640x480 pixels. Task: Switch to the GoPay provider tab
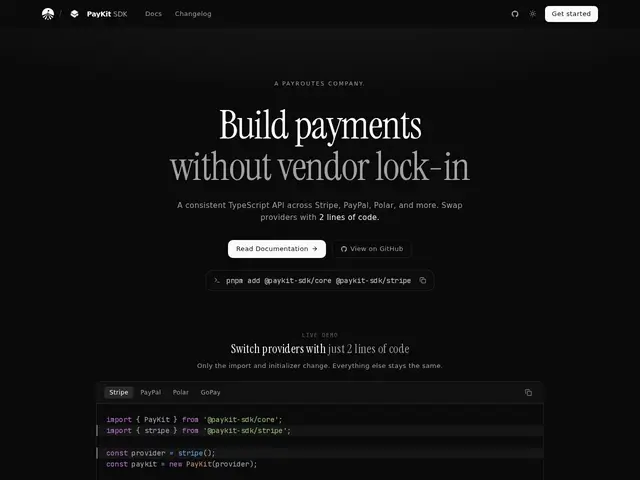point(211,392)
